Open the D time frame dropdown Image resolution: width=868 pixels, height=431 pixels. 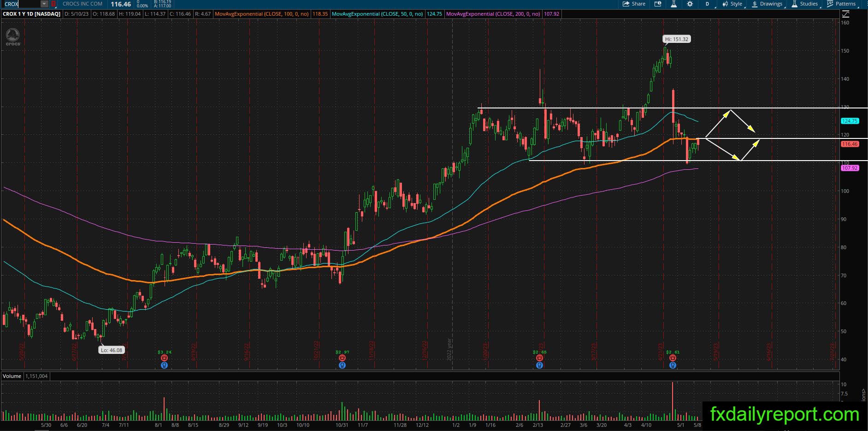708,4
